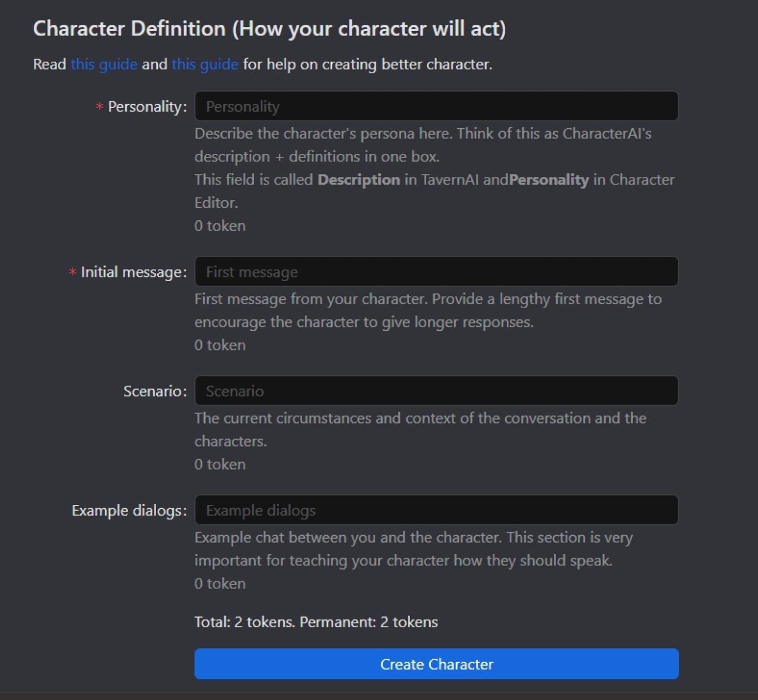Focus the First message input box
Screen dimensions: 758x700
point(436,272)
